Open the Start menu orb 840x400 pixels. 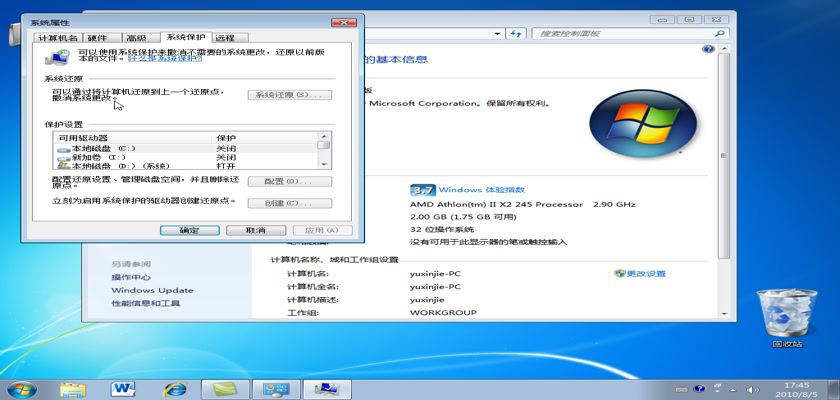pos(22,387)
